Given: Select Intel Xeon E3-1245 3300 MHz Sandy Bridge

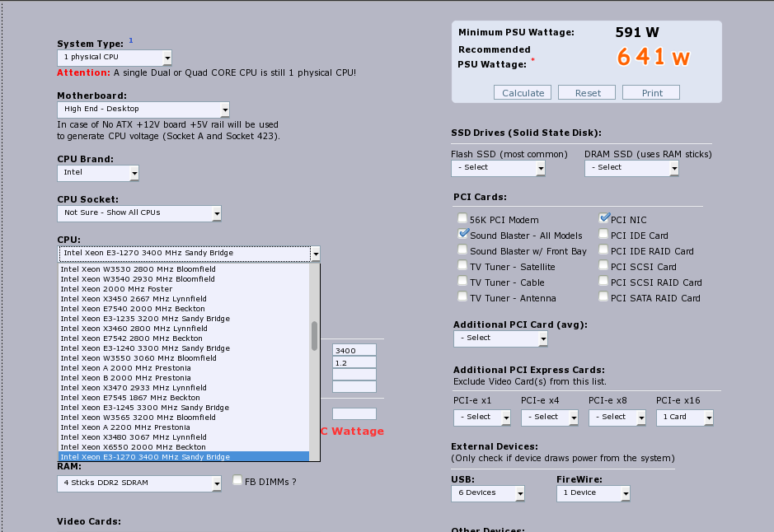Looking at the screenshot, I should pyautogui.click(x=184, y=408).
